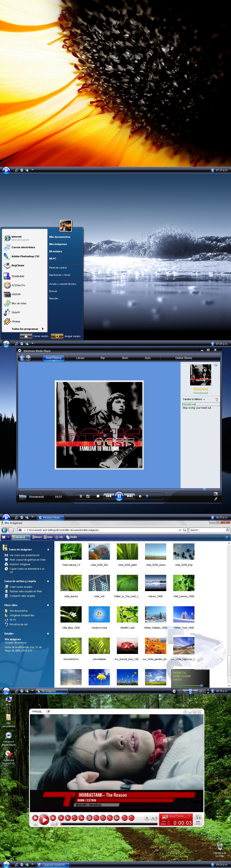The image size is (231, 868).
Task: Toggle repeat in Windows Media Player
Action: (x=88, y=496)
